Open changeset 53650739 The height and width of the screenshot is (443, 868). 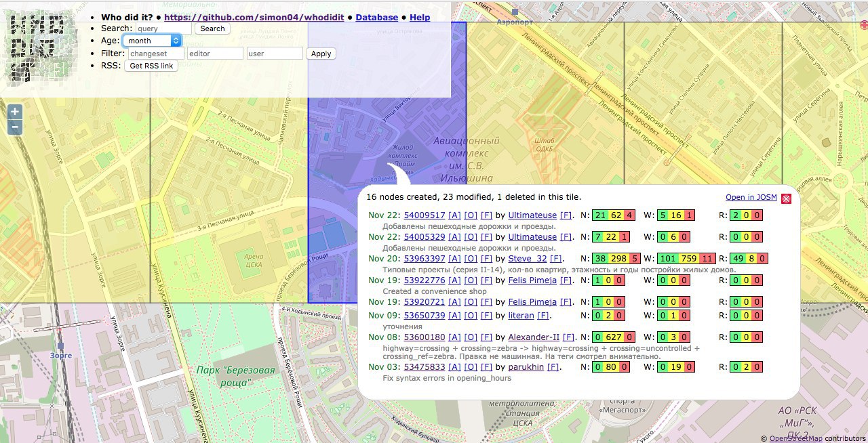[425, 315]
